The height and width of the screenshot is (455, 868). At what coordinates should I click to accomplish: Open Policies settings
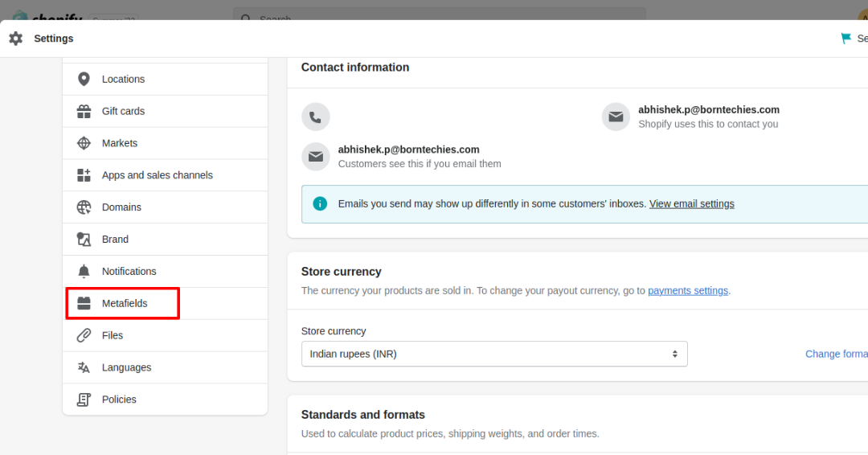(x=165, y=400)
